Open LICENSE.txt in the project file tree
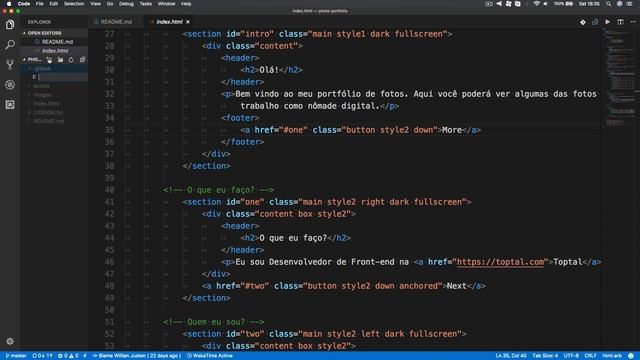The width and height of the screenshot is (640, 360). 47,112
